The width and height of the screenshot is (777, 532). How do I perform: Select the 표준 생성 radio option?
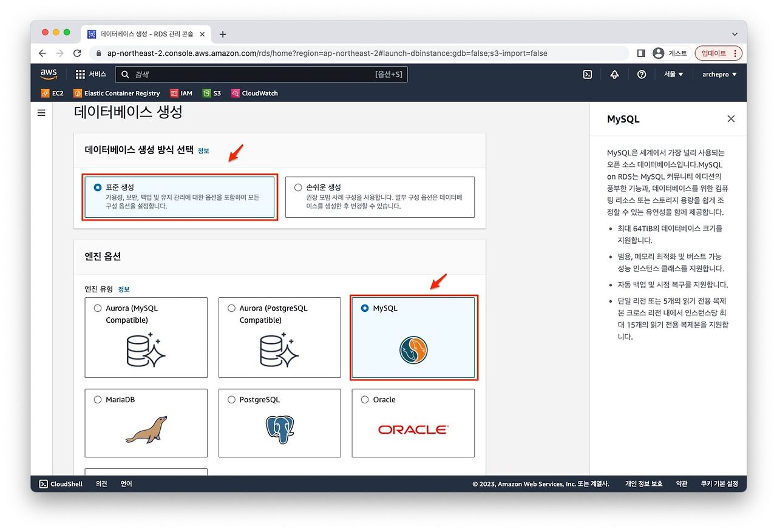[98, 187]
